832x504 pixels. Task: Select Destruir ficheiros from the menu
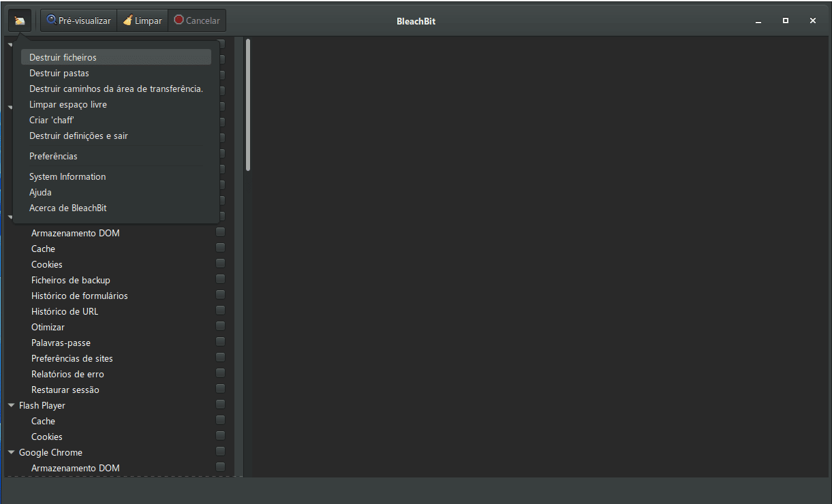tap(116, 57)
